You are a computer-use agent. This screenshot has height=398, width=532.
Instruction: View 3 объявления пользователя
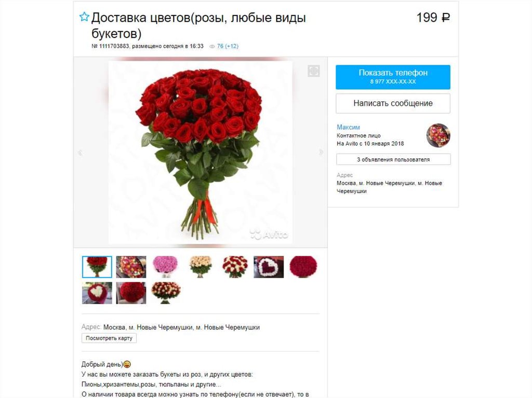click(393, 159)
